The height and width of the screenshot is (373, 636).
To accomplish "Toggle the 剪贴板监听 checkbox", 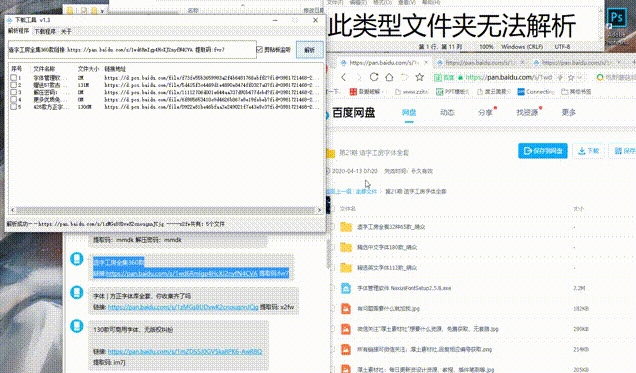I will click(260, 49).
